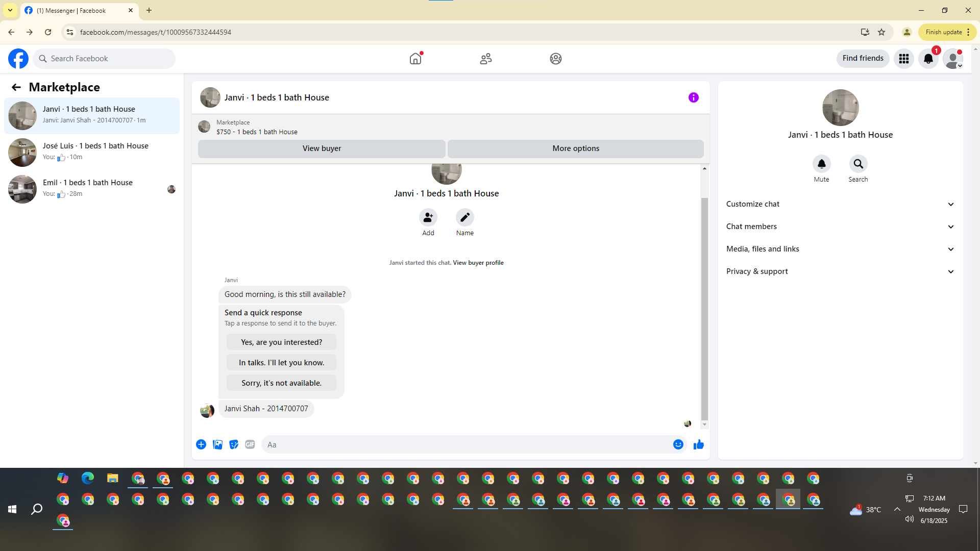Open the View buyer profile link
This screenshot has height=551, width=980.
478,263
